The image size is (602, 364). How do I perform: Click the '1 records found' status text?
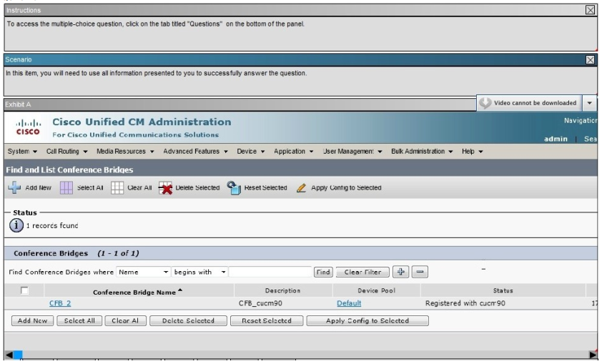click(x=51, y=225)
